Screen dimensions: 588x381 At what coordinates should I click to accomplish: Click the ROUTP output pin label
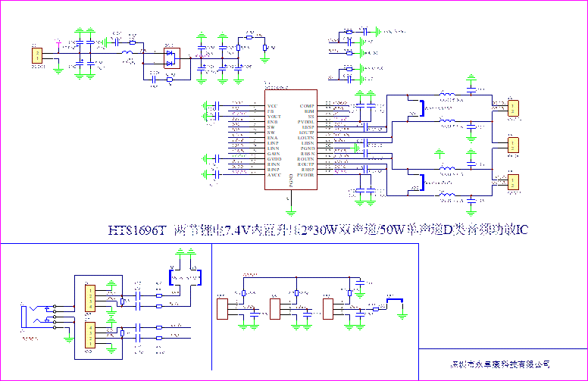click(306, 164)
